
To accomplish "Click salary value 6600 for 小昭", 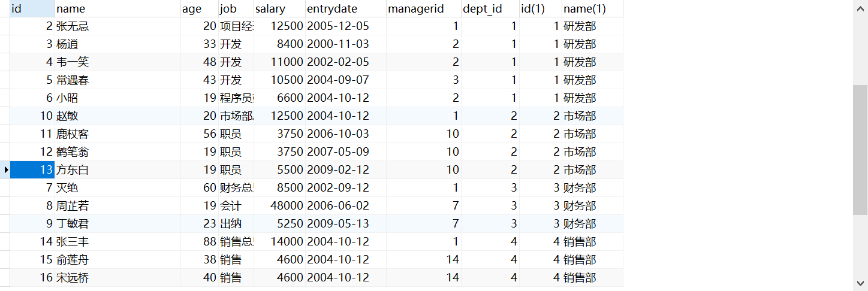I will point(279,98).
